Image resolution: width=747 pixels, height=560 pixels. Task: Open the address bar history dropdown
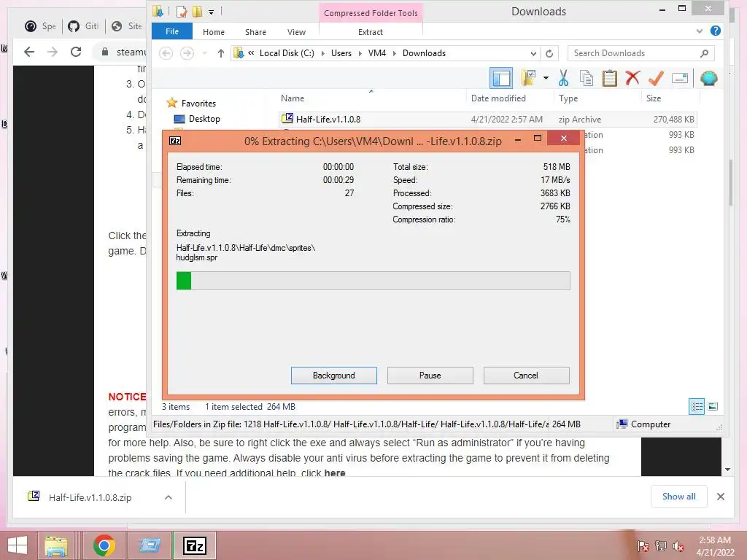point(533,53)
